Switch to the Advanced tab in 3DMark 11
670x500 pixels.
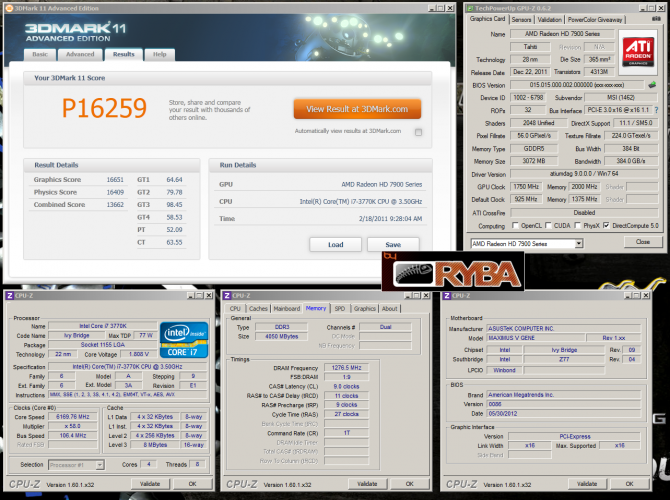80,54
